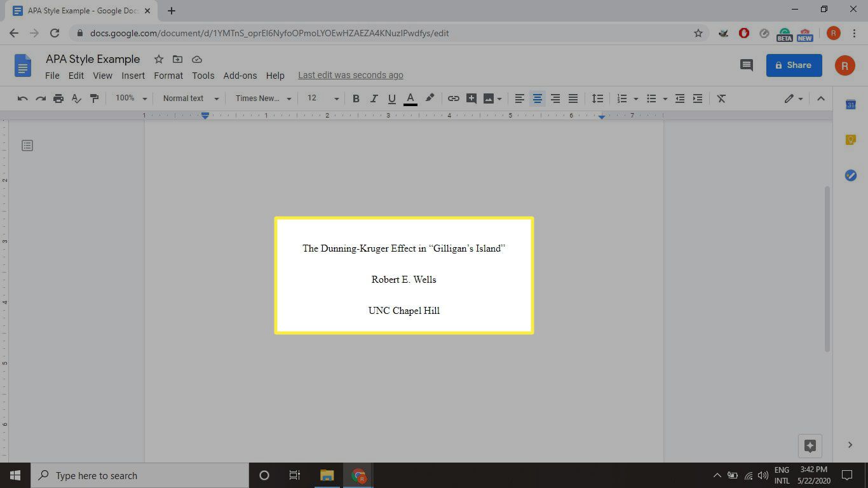
Task: Open the Format menu
Action: click(x=168, y=76)
